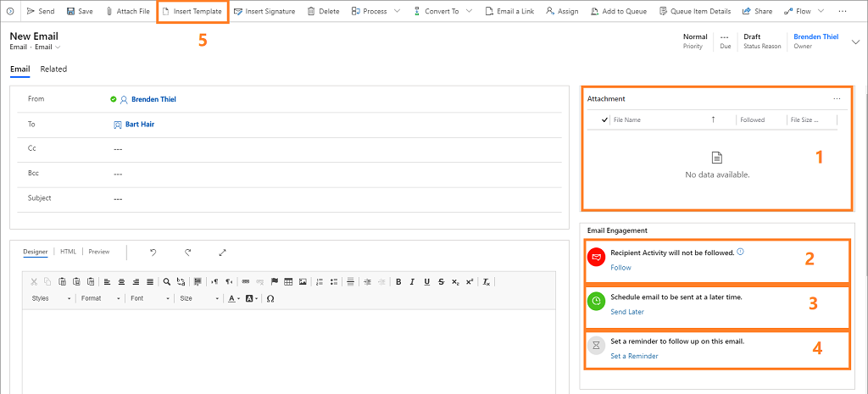868x394 pixels.
Task: Switch editor to Designer view
Action: pyautogui.click(x=36, y=252)
